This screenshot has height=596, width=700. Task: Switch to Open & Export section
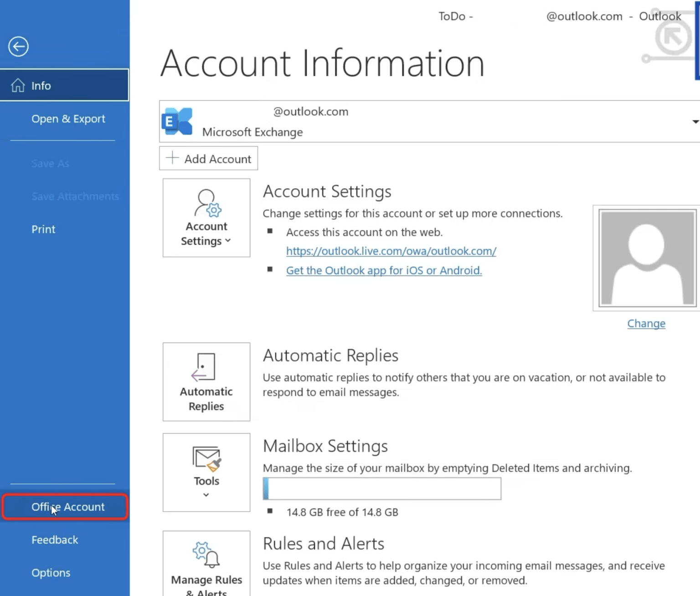click(68, 118)
